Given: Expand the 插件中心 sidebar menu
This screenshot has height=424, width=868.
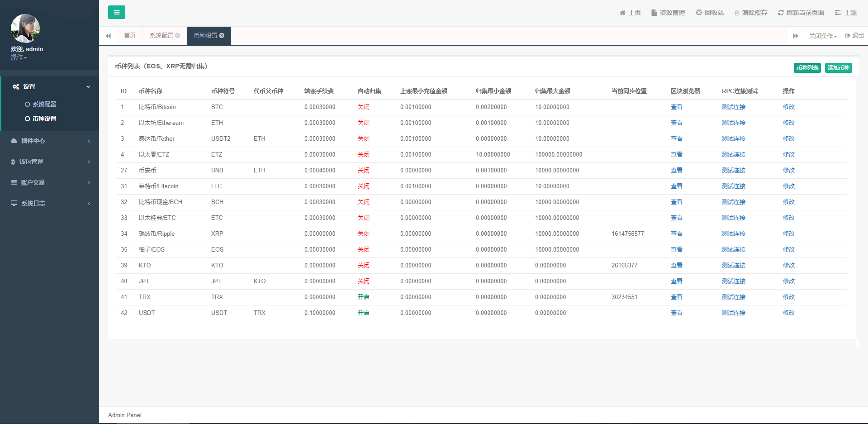Looking at the screenshot, I should (50, 141).
